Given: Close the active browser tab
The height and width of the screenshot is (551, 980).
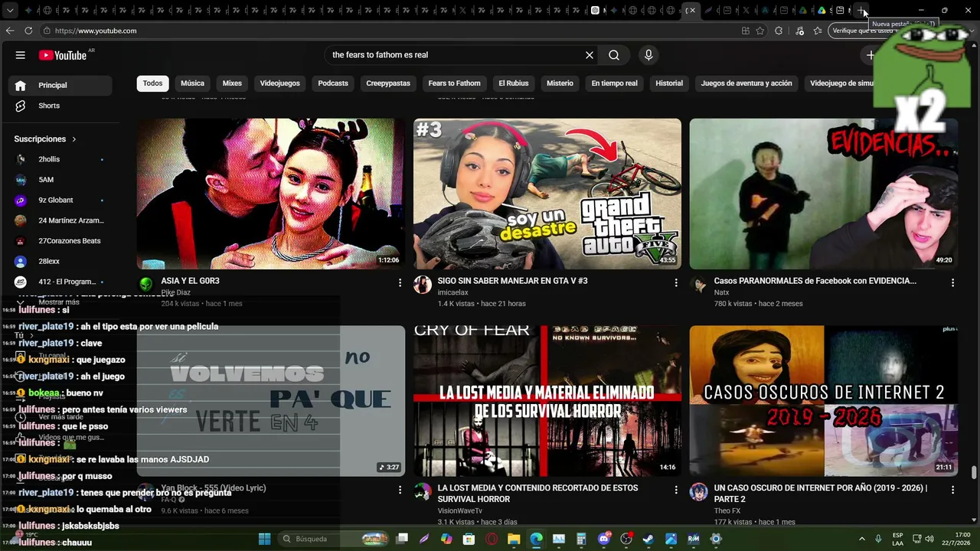Looking at the screenshot, I should (692, 11).
